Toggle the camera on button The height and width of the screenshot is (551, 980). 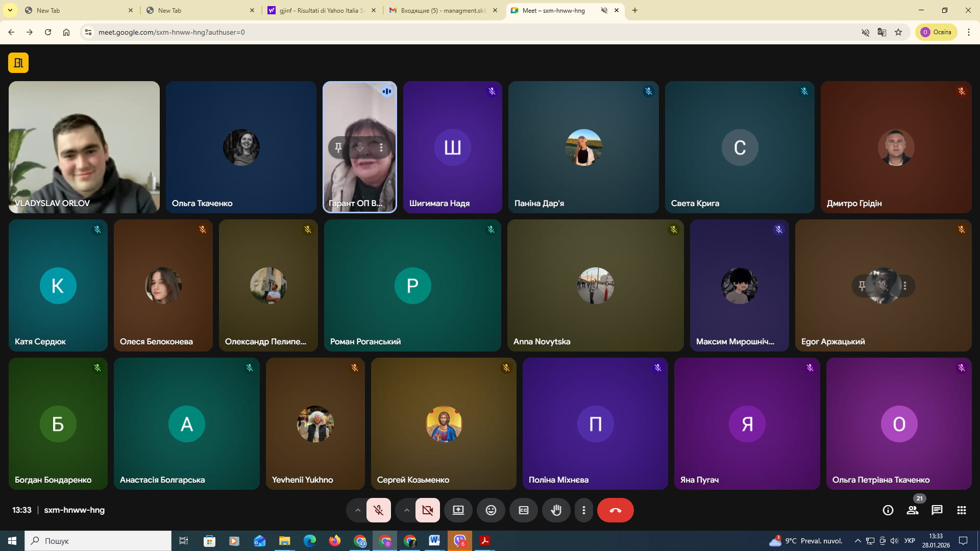(x=427, y=510)
